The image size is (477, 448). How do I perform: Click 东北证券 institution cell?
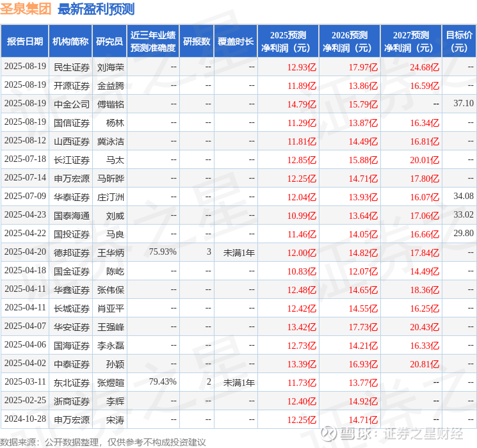72,383
